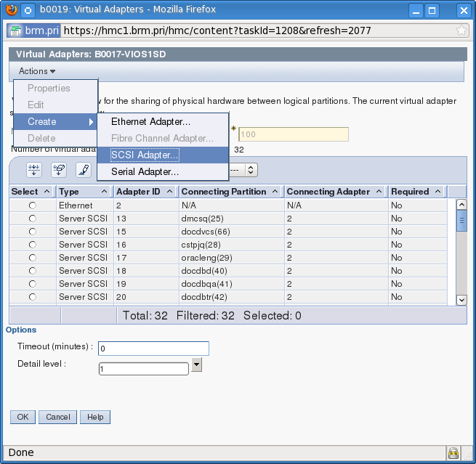Click the table filter icon in the toolbar

(35, 169)
